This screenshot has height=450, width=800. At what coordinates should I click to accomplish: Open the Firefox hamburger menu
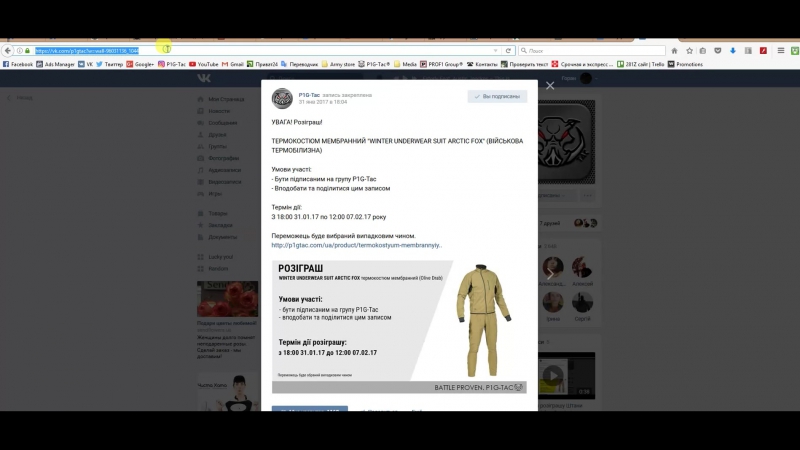pyautogui.click(x=781, y=51)
